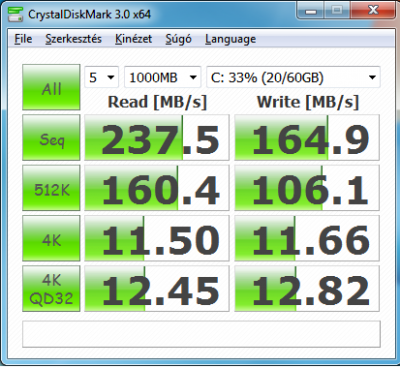Click the 4K QD32 read result 12.45
Image resolution: width=400 pixels, height=368 pixels.
[157, 289]
